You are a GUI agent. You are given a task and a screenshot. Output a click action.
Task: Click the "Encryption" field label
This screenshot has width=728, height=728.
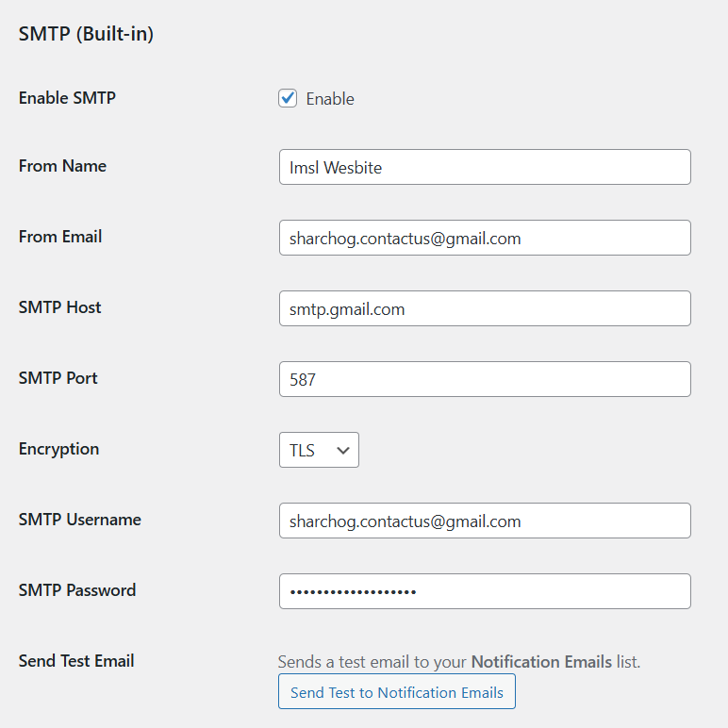(x=58, y=449)
